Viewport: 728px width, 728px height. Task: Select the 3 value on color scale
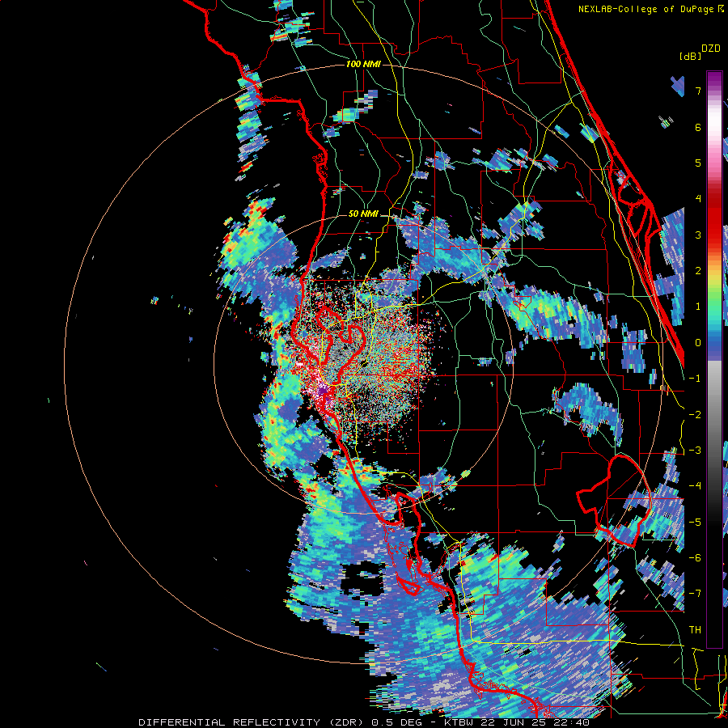click(x=698, y=235)
